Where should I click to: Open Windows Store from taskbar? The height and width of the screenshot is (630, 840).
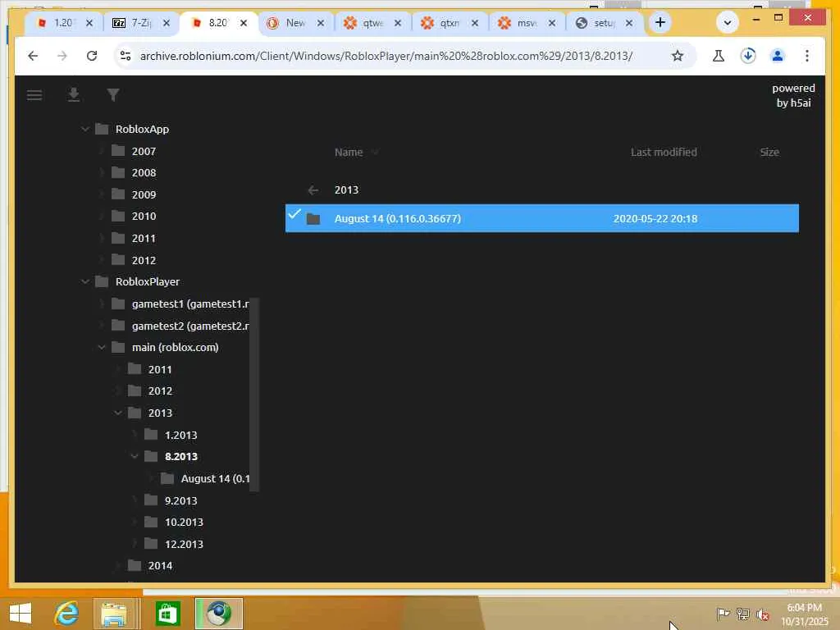click(167, 614)
